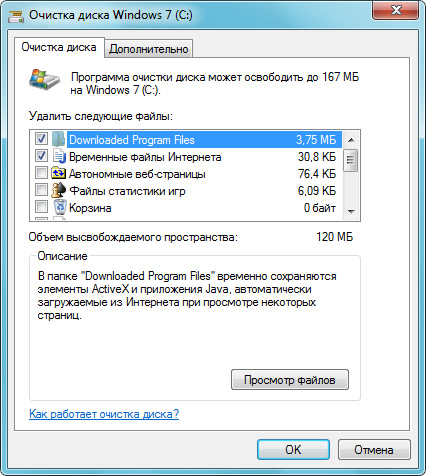
Task: Enable the Автономные веб-страницы checkbox
Action: click(41, 173)
